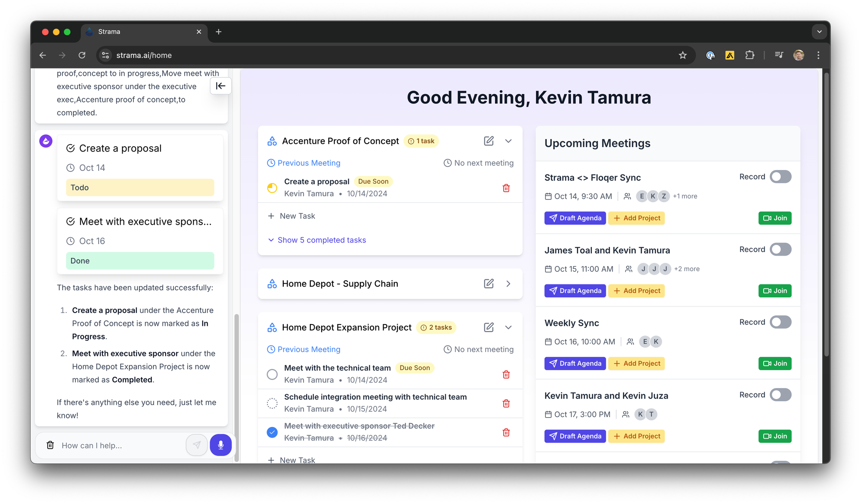Image resolution: width=861 pixels, height=504 pixels.
Task: Show 5 completed tasks
Action: point(321,240)
